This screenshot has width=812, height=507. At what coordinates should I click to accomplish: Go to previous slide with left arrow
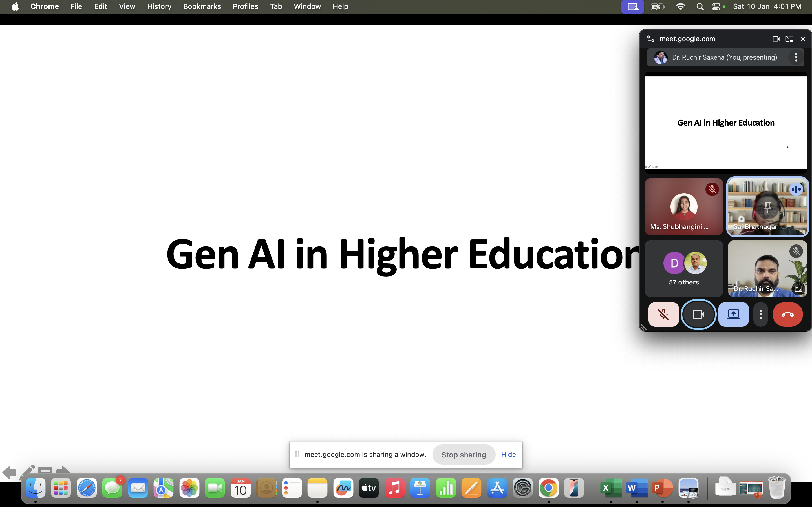(9, 472)
